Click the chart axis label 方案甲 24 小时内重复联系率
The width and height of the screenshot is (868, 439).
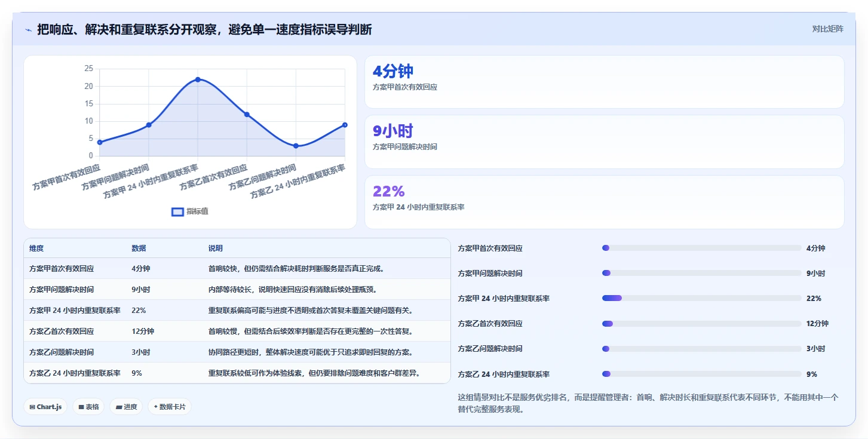point(151,182)
